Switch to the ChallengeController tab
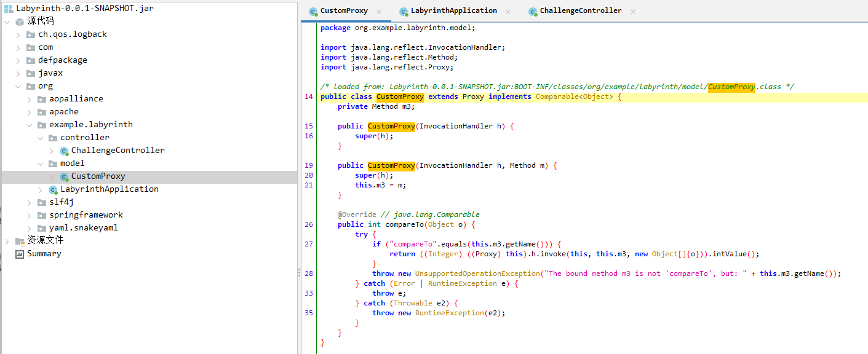This screenshot has height=354, width=868. [x=580, y=10]
